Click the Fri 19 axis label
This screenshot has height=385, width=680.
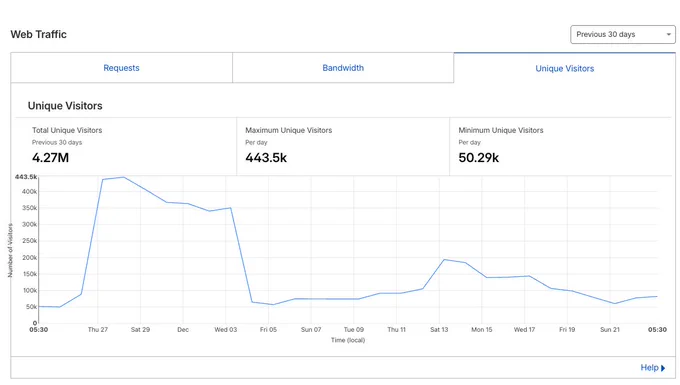567,330
